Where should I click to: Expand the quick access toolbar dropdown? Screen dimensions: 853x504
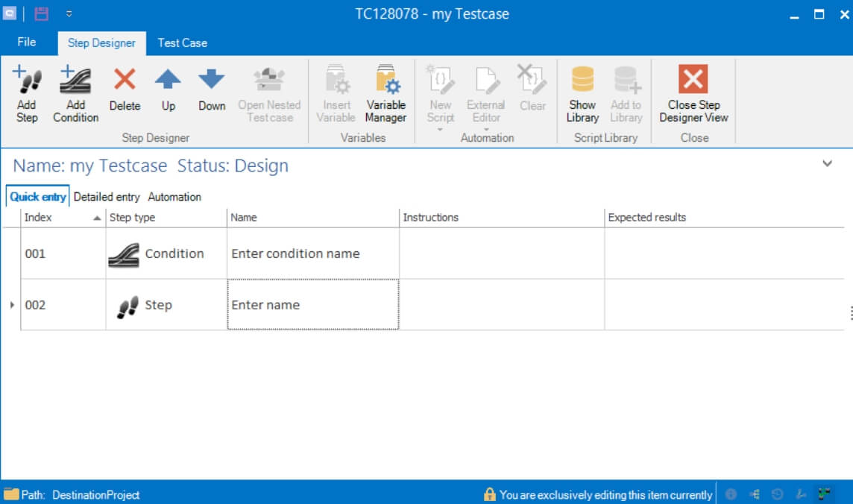[x=68, y=13]
